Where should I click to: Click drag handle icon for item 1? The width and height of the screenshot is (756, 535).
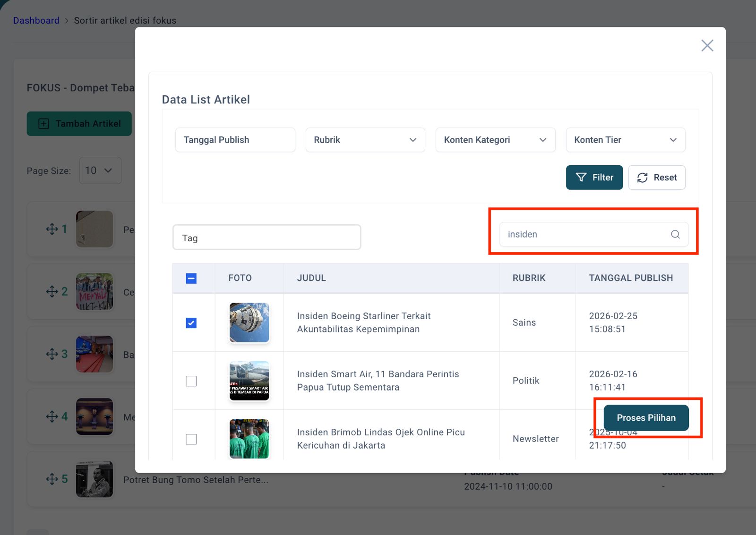pyautogui.click(x=52, y=229)
